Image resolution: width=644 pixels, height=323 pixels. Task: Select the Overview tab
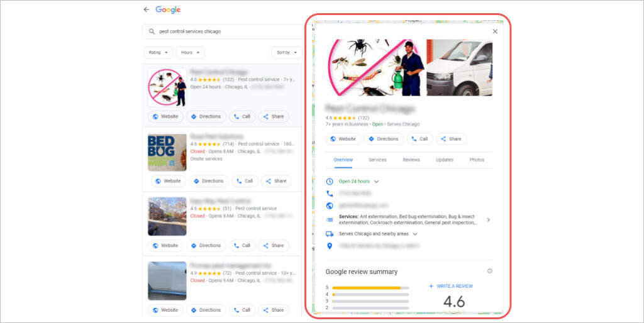click(343, 160)
